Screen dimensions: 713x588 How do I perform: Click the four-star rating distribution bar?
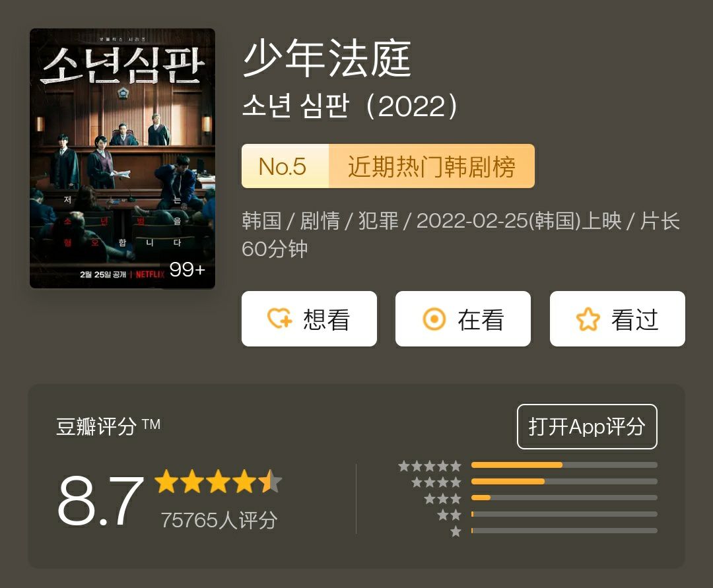[564, 481]
